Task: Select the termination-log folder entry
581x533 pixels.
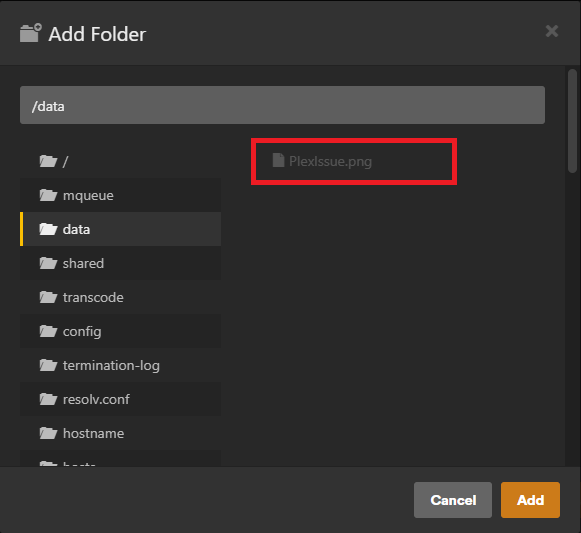Action: [x=120, y=365]
